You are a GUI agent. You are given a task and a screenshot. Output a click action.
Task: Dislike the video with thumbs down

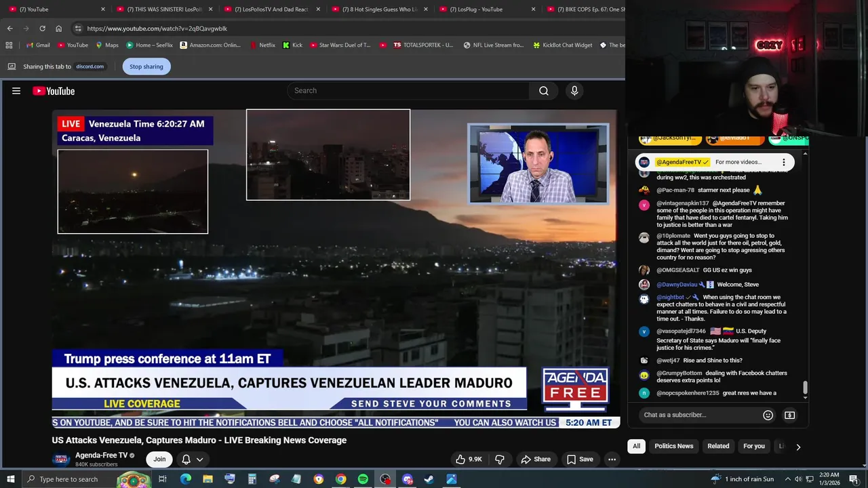coord(500,459)
